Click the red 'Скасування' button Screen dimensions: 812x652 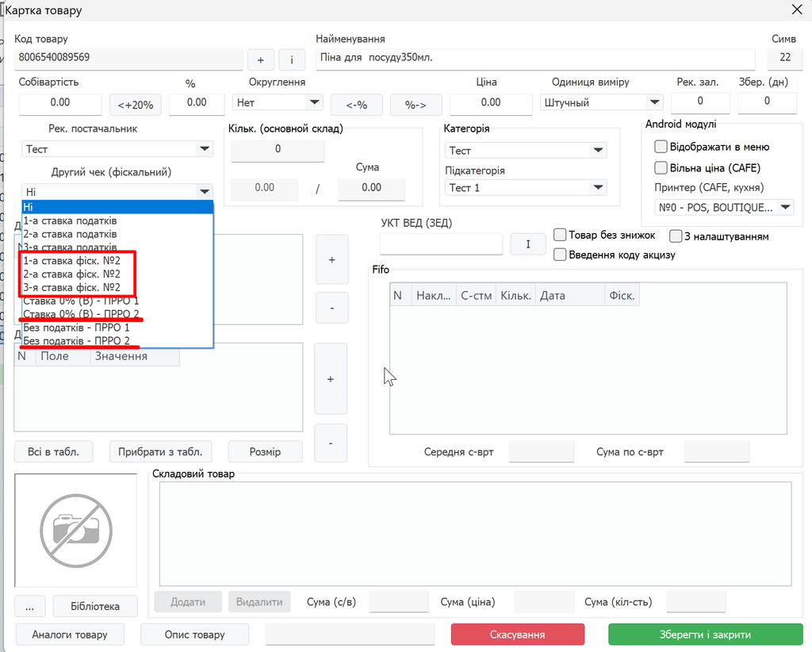[517, 635]
